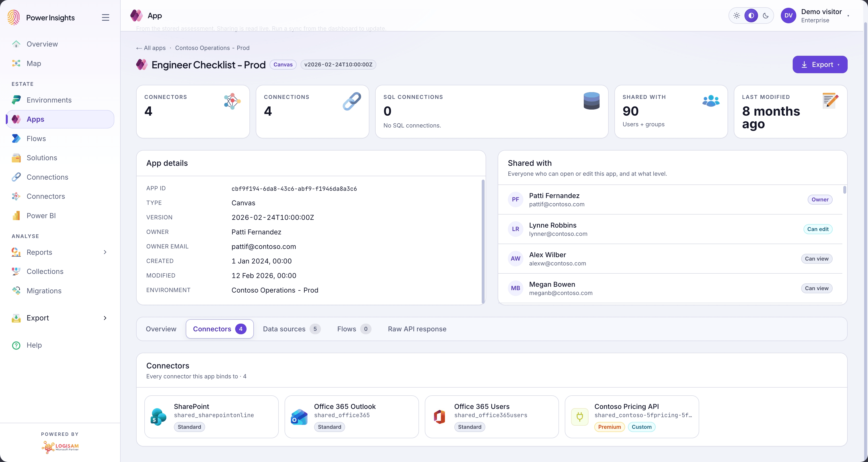Select Patti Fernandez in Shared with list
This screenshot has height=462, width=868.
coord(670,200)
